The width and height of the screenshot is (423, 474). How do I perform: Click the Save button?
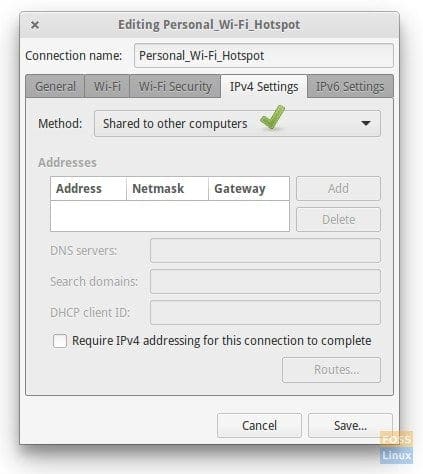[x=350, y=426]
